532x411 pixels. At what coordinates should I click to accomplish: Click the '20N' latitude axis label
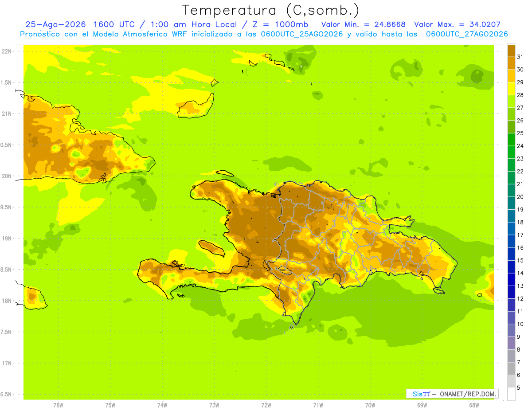tap(6, 176)
